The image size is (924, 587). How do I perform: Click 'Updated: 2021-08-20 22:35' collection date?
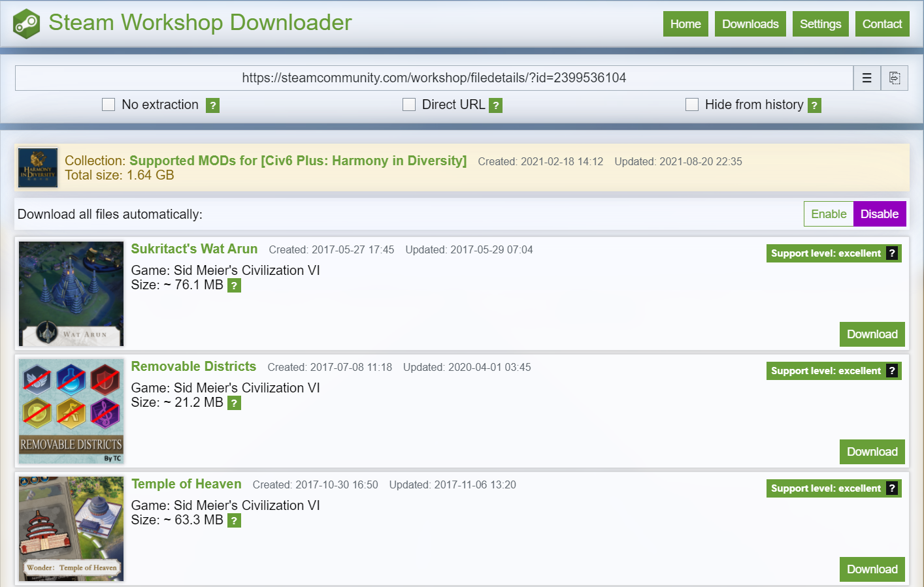(678, 162)
